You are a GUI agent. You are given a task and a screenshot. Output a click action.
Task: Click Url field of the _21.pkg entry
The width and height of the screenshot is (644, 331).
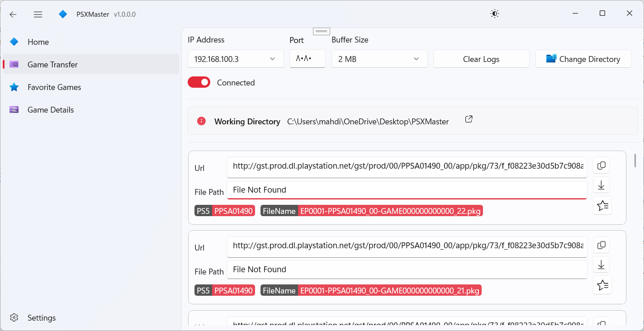[407, 246]
